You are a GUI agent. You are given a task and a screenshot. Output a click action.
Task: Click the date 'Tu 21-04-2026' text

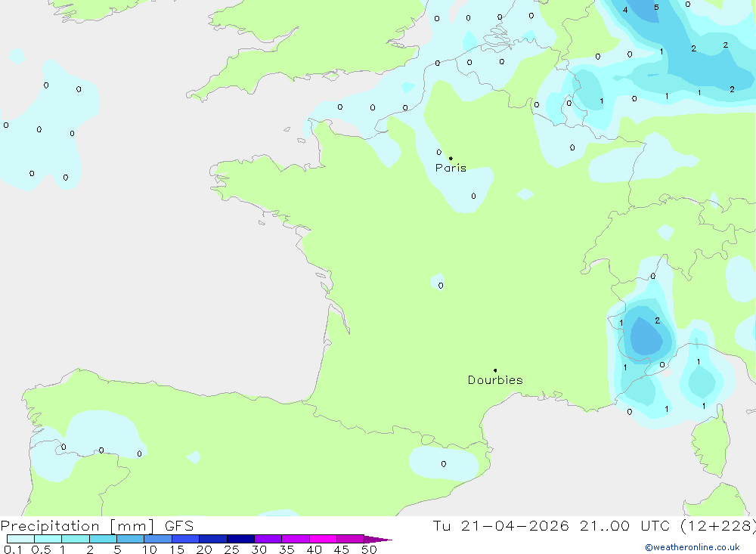tap(500, 525)
